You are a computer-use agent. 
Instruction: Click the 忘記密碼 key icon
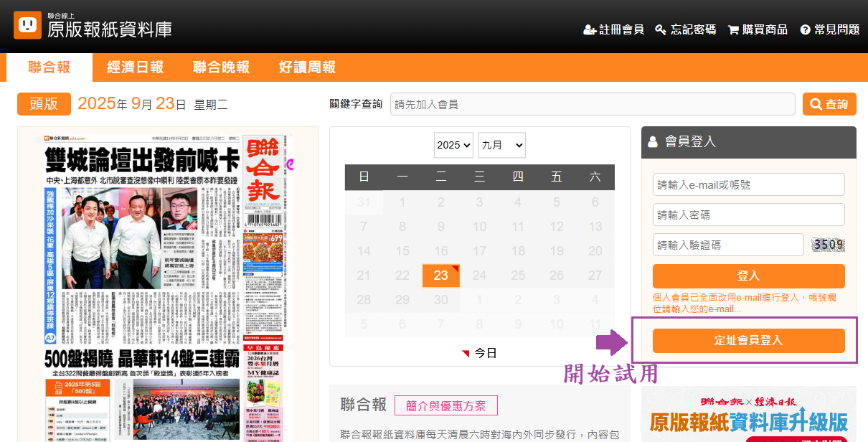(661, 30)
